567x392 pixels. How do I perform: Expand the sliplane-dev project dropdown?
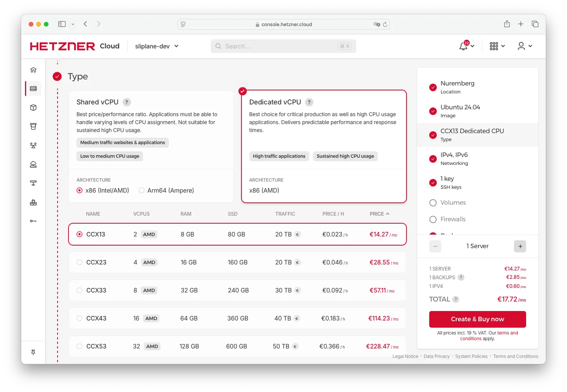click(157, 46)
